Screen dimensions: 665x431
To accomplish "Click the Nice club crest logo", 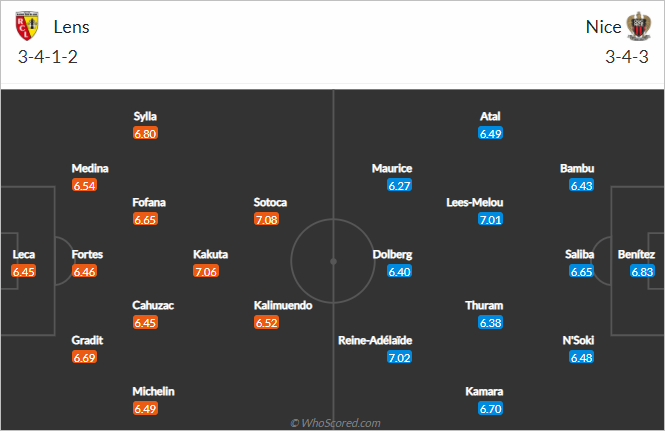I will pyautogui.click(x=639, y=26).
